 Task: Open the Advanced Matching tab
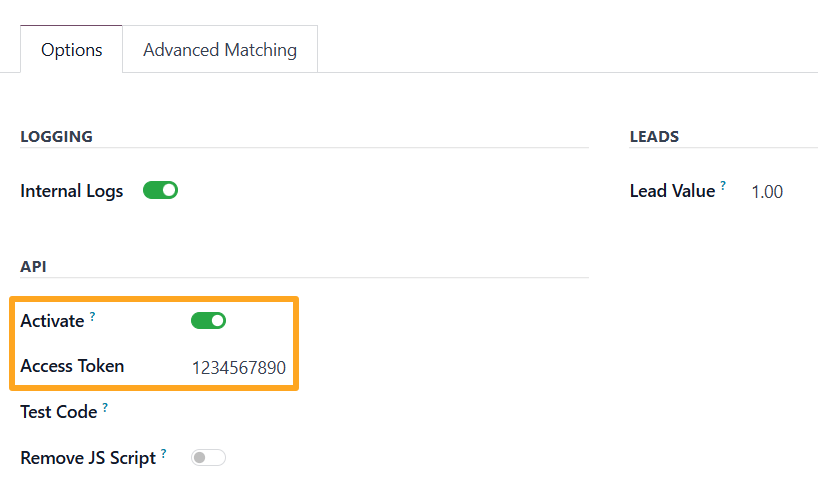220,50
